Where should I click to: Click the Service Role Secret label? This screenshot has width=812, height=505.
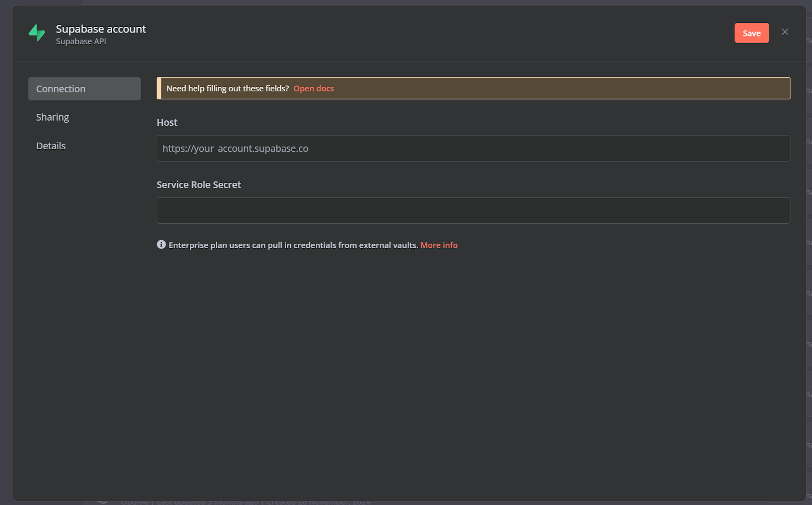click(198, 185)
